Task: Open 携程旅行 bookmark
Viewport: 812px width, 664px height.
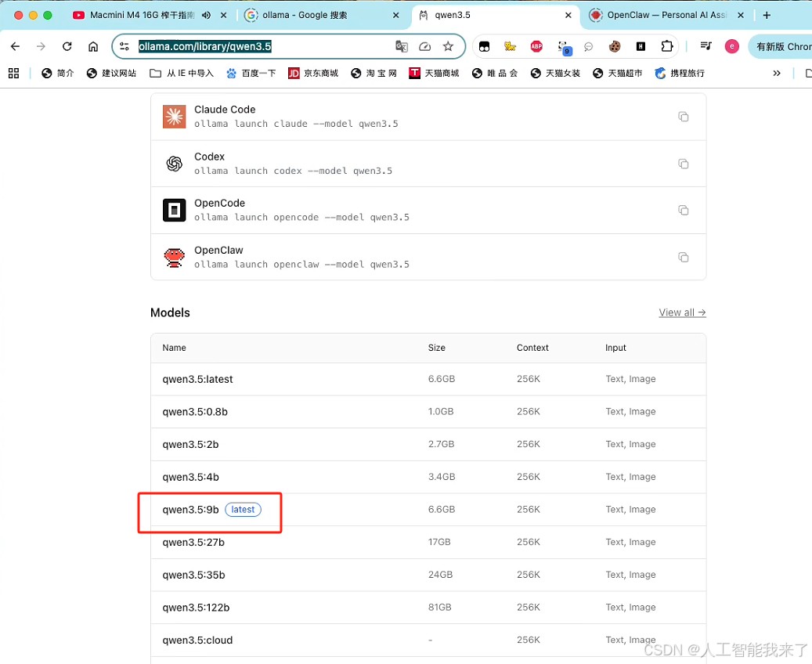Action: (680, 73)
